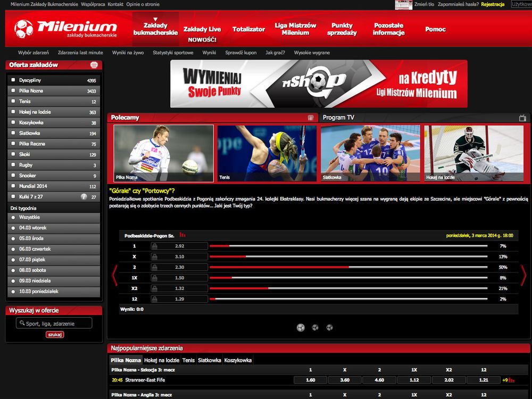Expand +9 more bets for Stranraer-East Fife

pos(505,380)
